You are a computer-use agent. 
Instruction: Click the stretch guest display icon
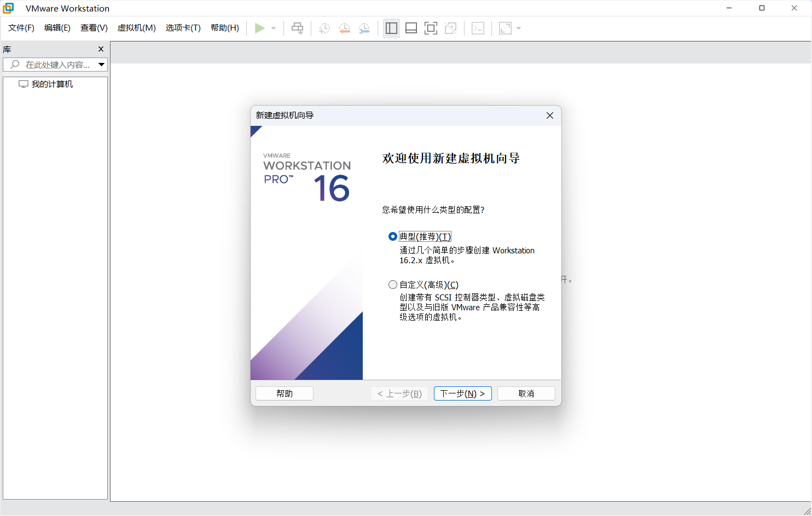click(505, 28)
